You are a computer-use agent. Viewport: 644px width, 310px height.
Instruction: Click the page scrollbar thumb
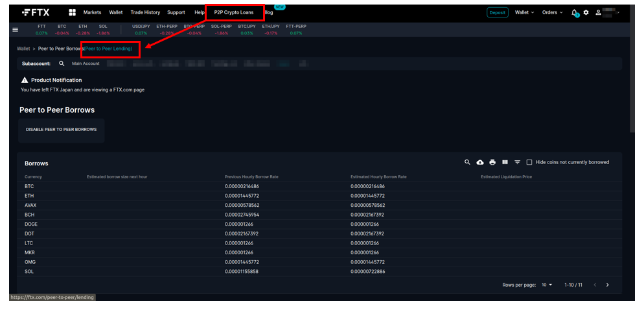coord(632,68)
